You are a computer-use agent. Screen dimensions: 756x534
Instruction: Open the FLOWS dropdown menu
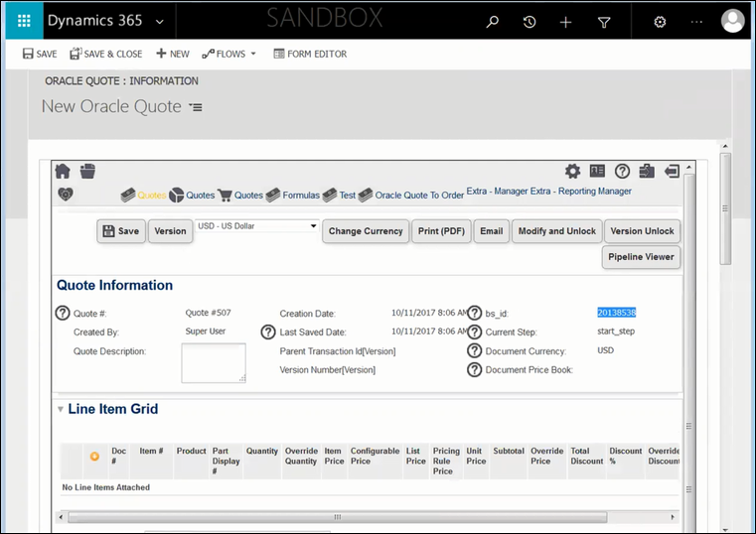pyautogui.click(x=229, y=54)
